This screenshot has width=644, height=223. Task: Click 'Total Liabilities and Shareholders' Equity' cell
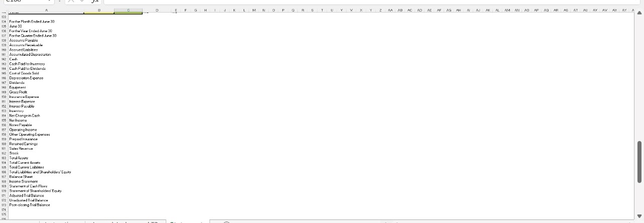coord(46,172)
